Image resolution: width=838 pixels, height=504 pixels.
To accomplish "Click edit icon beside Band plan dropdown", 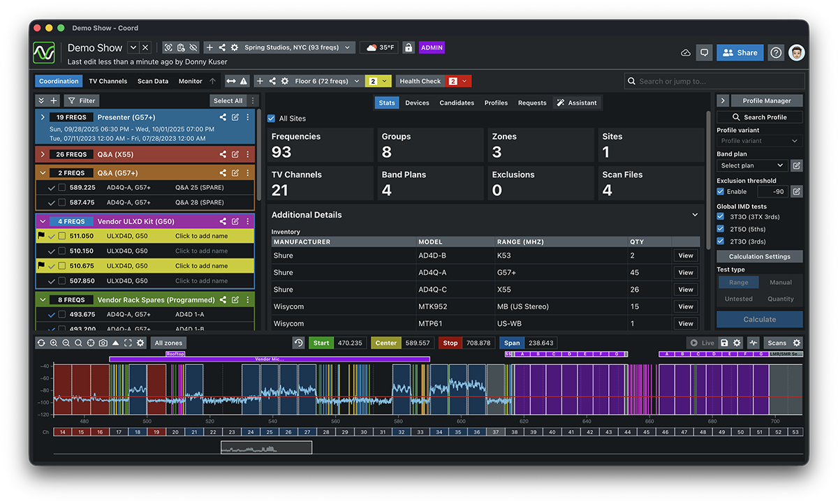I will click(796, 165).
